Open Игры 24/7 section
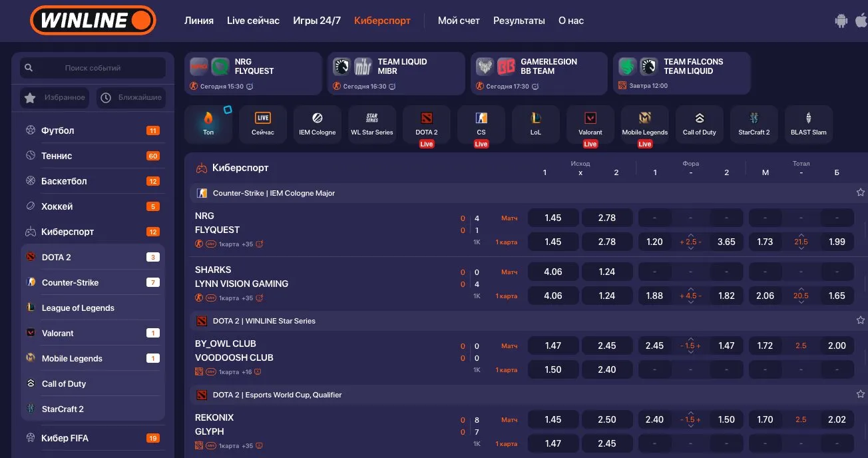This screenshot has width=868, height=458. point(317,21)
